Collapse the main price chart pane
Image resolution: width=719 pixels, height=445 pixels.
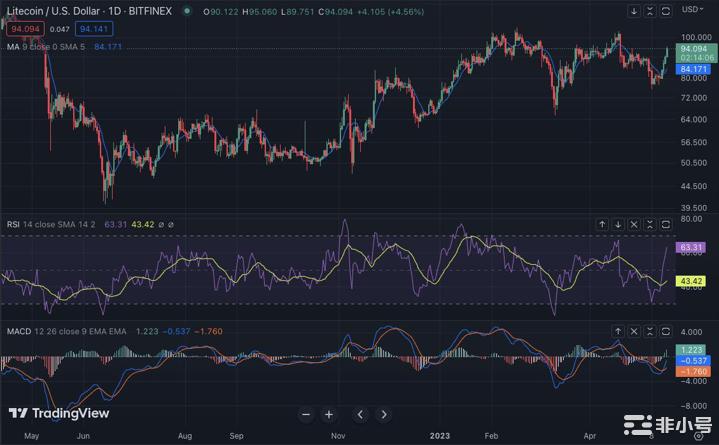[650, 11]
